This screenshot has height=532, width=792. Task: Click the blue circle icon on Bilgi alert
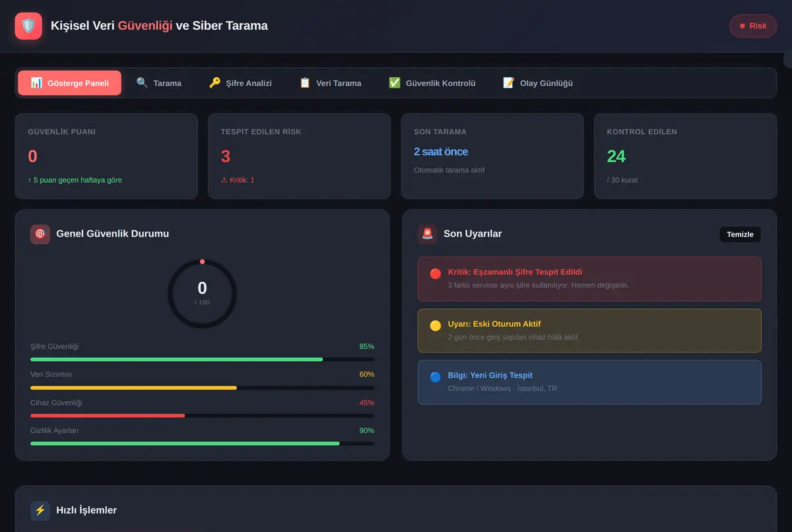436,376
